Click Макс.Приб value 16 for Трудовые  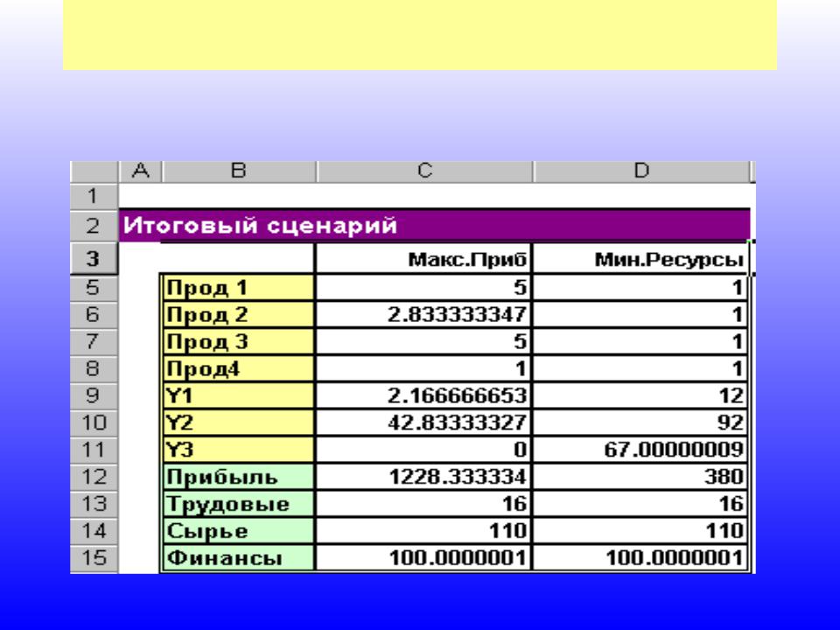coord(424,504)
